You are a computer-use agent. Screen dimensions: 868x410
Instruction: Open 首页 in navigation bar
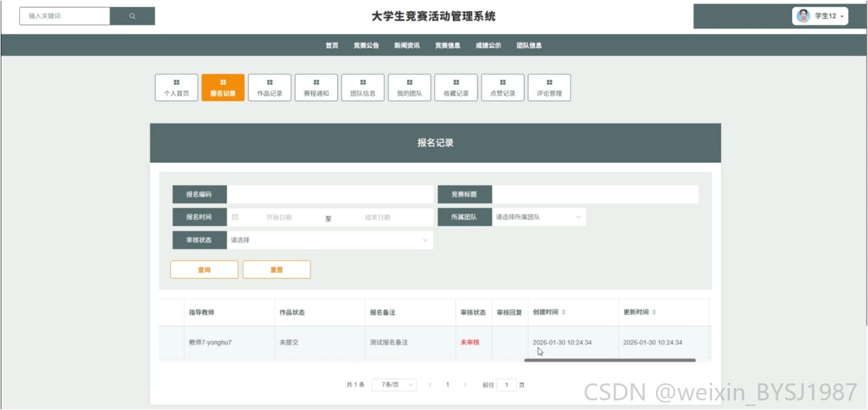(332, 45)
